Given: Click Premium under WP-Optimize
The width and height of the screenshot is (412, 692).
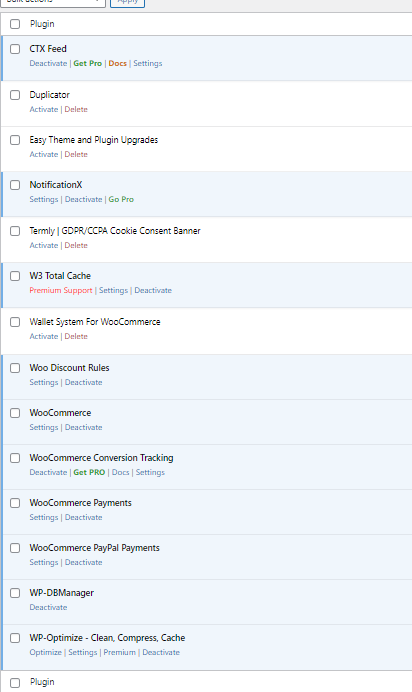Looking at the screenshot, I should [x=120, y=652].
